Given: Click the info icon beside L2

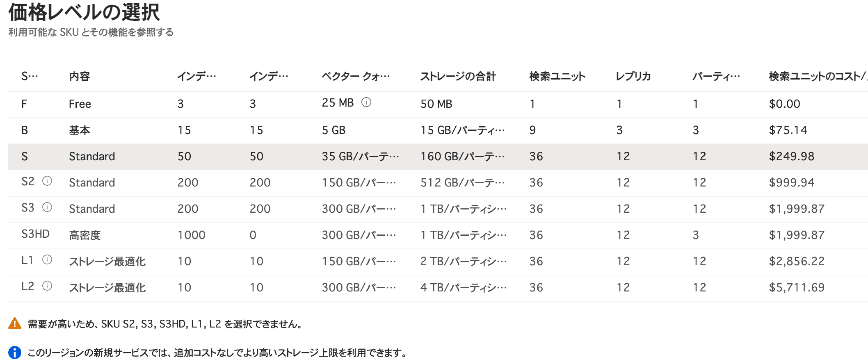Looking at the screenshot, I should [47, 286].
